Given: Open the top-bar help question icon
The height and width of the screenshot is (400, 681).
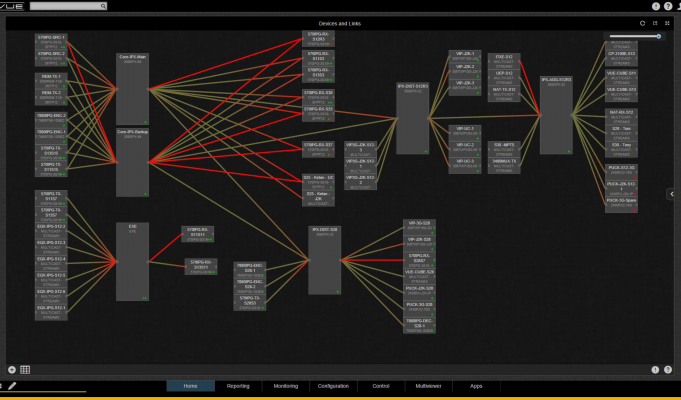Looking at the screenshot, I should [x=668, y=6].
